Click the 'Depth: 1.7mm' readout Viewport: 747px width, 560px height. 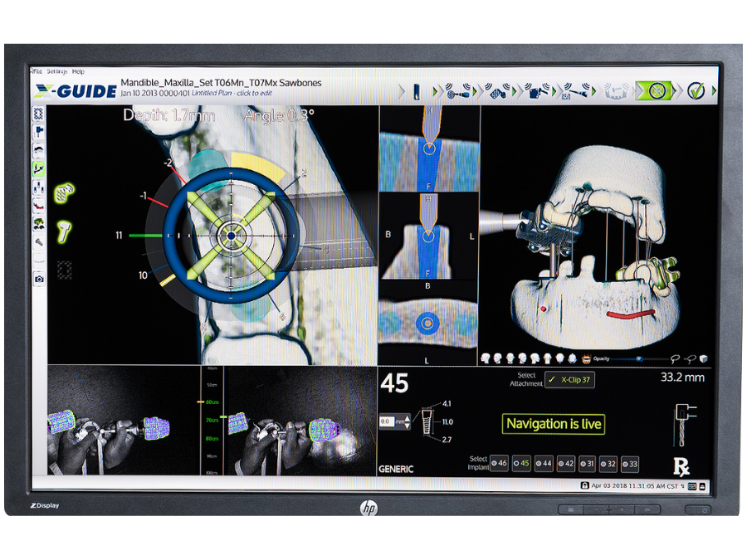click(169, 115)
